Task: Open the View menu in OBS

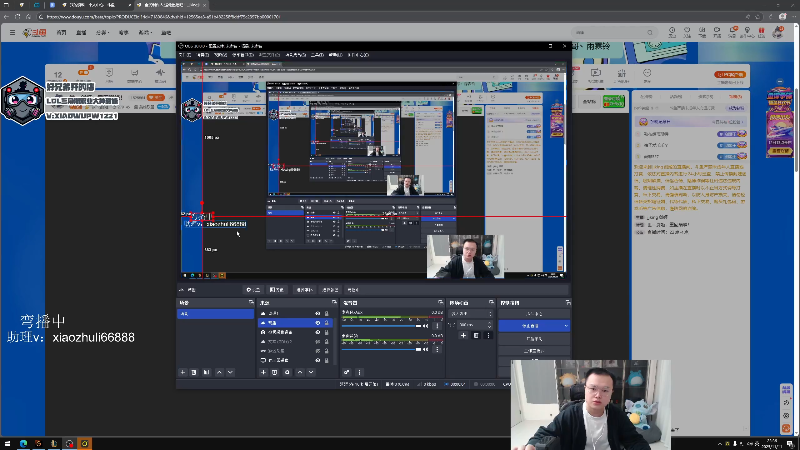Action: [x=220, y=55]
